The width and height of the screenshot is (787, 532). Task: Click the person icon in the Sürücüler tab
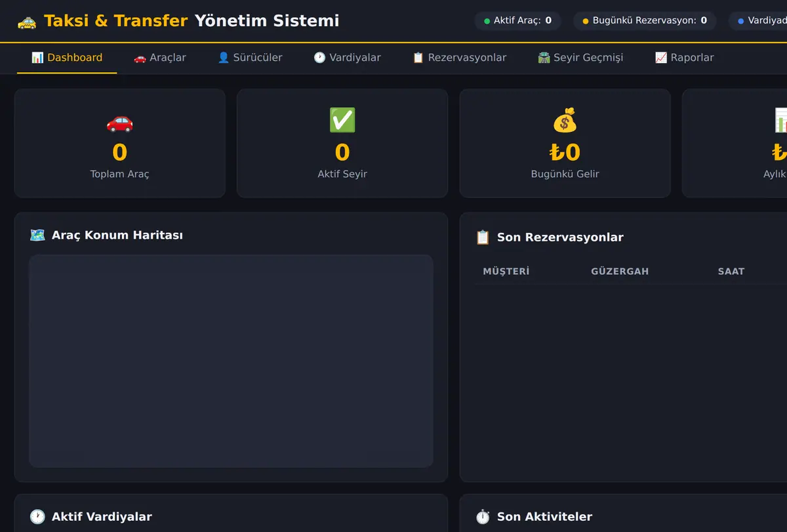point(224,58)
